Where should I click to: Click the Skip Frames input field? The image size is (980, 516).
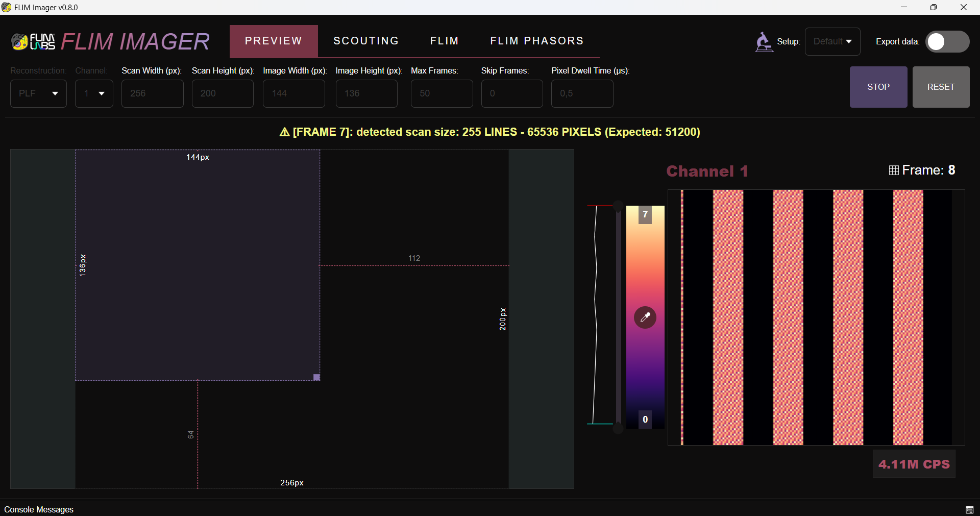(x=512, y=93)
